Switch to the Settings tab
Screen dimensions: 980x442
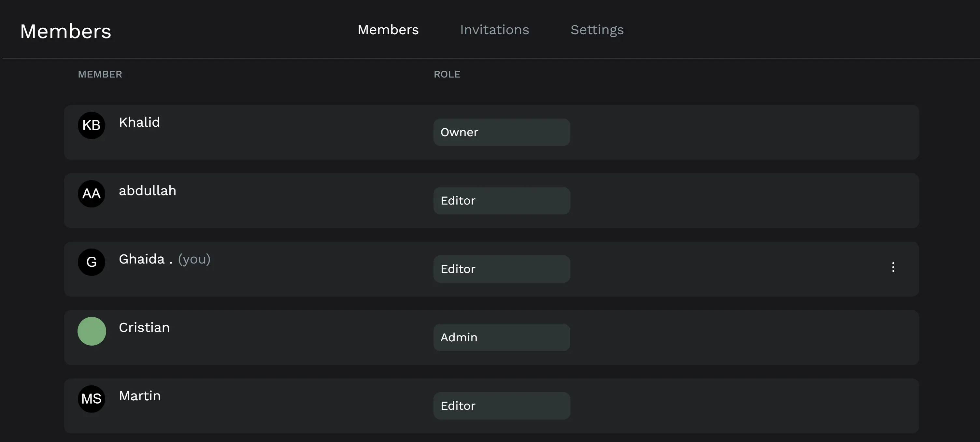597,30
